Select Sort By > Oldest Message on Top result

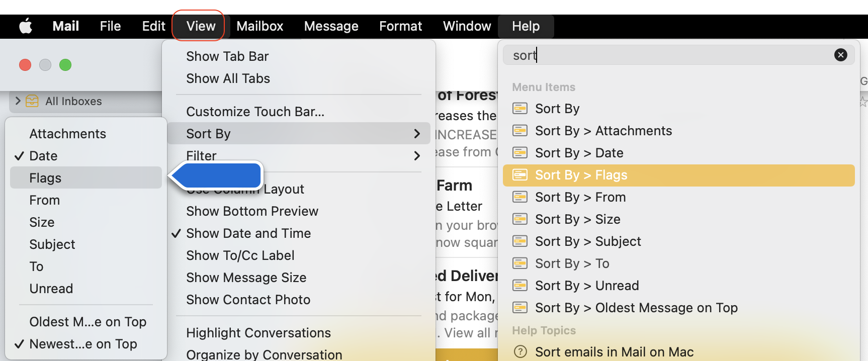point(678,308)
